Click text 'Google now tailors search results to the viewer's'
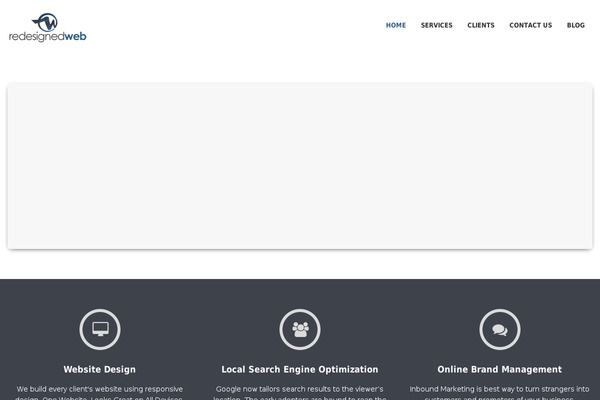The image size is (600, 400). click(300, 389)
